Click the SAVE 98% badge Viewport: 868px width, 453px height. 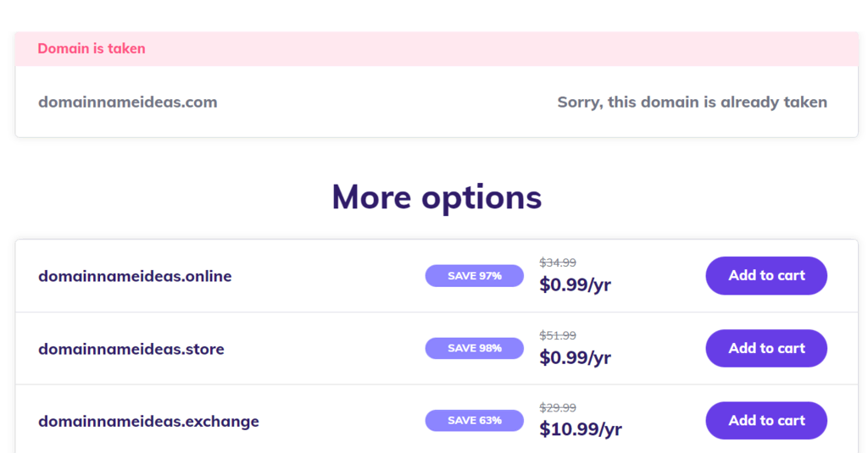[474, 348]
